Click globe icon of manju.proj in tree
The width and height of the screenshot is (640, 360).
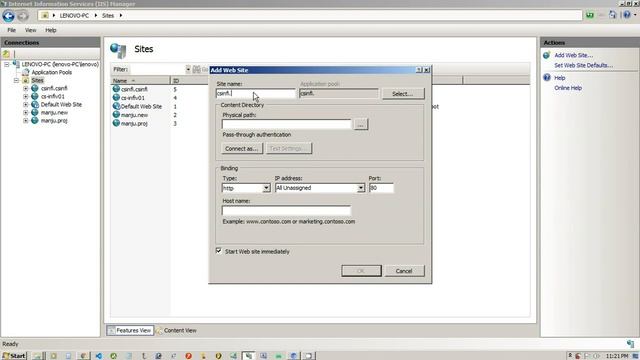(35, 121)
